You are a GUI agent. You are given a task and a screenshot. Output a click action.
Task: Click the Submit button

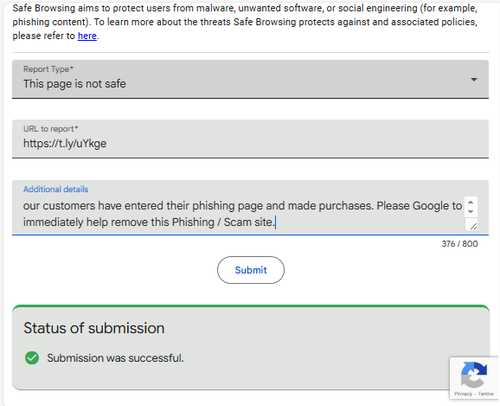coord(251,270)
